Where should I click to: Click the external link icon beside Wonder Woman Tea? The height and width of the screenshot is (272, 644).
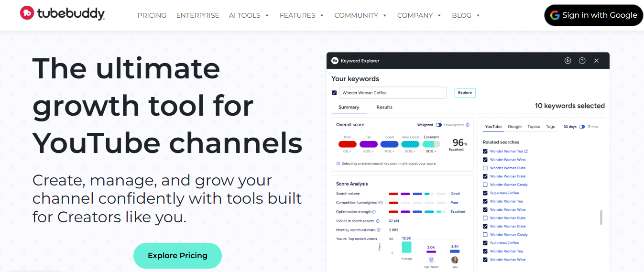[x=526, y=152]
